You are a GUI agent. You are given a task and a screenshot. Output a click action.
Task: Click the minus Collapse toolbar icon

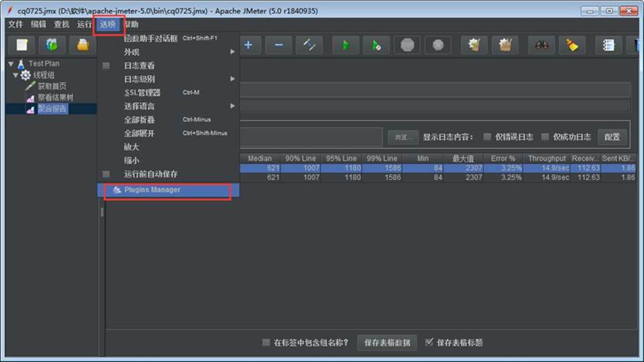[x=279, y=45]
